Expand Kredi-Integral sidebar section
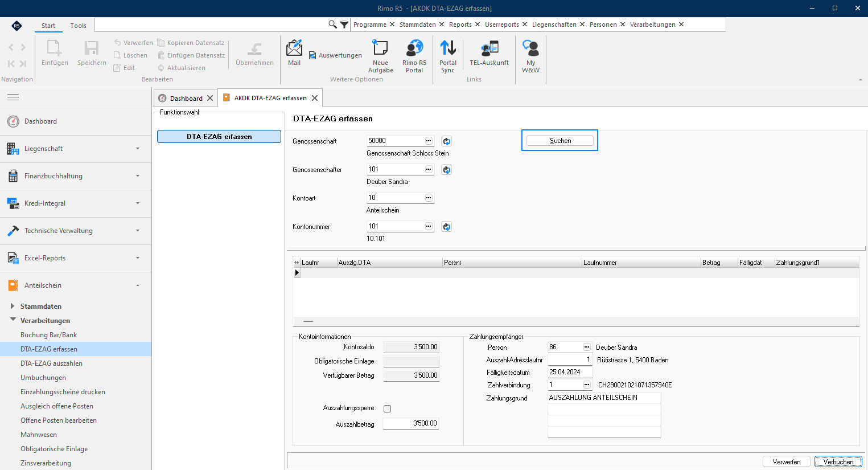Image resolution: width=868 pixels, height=470 pixels. click(76, 203)
